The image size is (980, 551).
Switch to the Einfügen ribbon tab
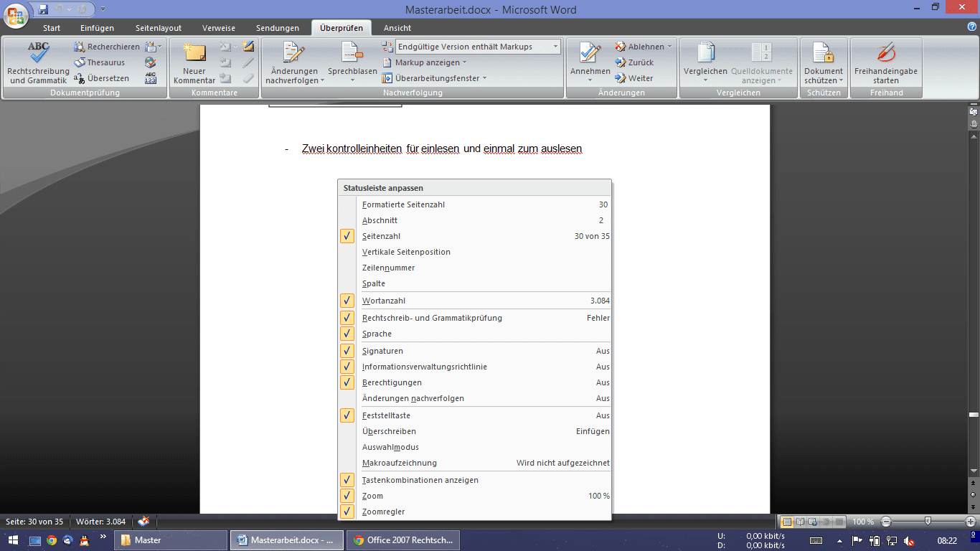[98, 28]
